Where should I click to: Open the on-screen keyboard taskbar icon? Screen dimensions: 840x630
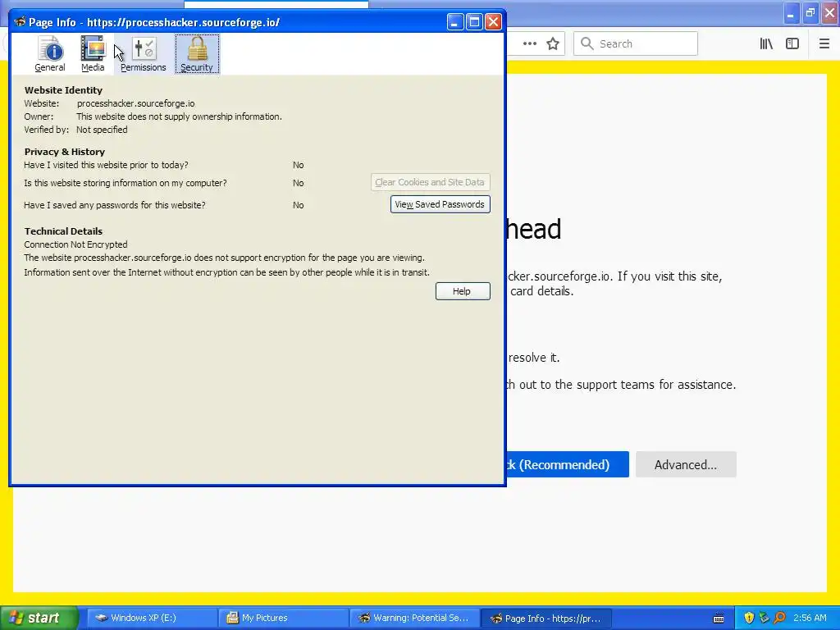(x=719, y=619)
